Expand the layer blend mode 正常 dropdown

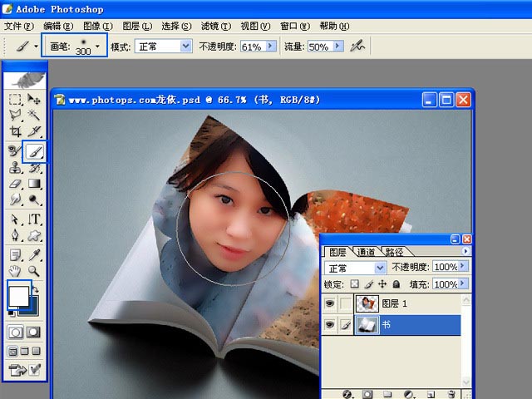(381, 268)
